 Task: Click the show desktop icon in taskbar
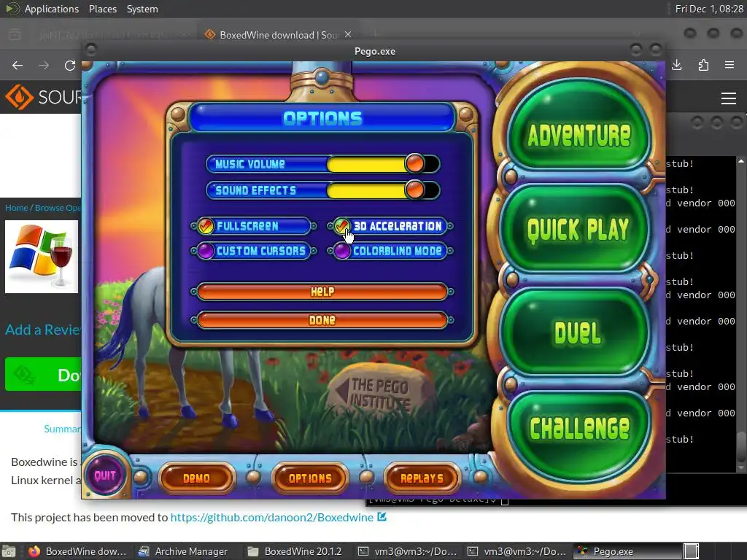(9, 551)
